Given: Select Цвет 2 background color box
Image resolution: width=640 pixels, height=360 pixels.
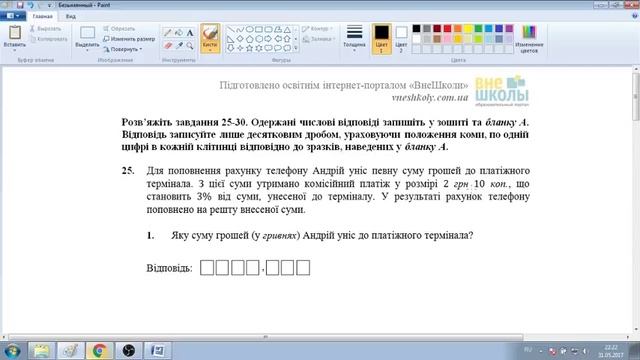Looking at the screenshot, I should [401, 39].
